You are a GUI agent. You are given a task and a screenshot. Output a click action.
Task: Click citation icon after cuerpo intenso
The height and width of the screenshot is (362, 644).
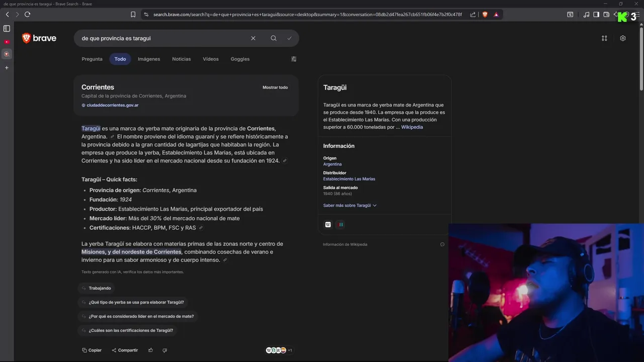(x=225, y=260)
